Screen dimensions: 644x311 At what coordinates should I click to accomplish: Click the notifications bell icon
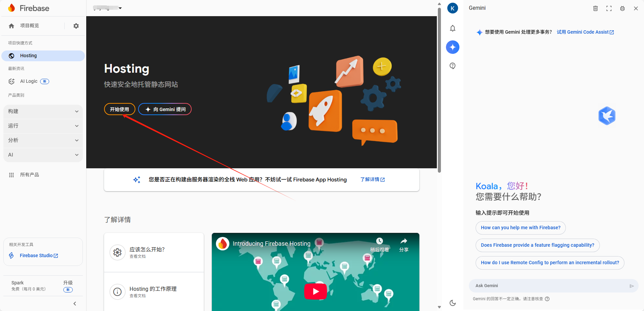(453, 28)
